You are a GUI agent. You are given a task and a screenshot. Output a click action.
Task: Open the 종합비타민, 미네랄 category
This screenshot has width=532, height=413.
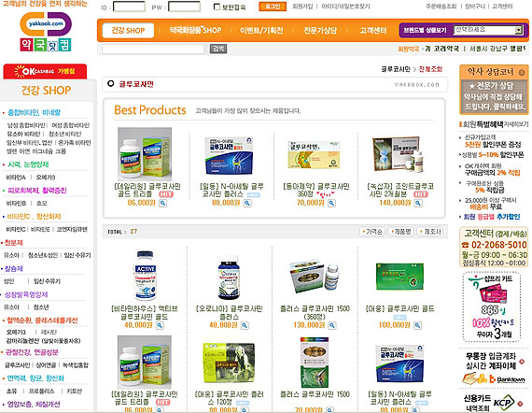point(34,112)
